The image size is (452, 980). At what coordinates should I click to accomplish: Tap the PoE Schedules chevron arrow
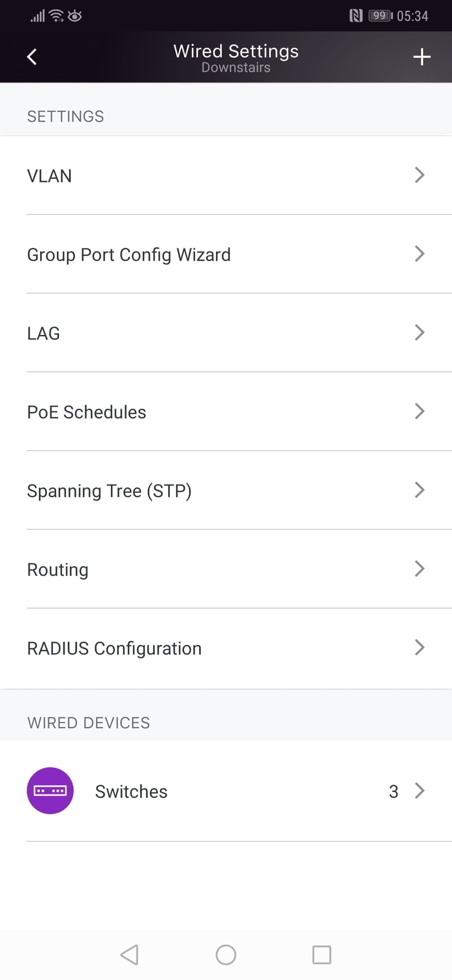419,411
